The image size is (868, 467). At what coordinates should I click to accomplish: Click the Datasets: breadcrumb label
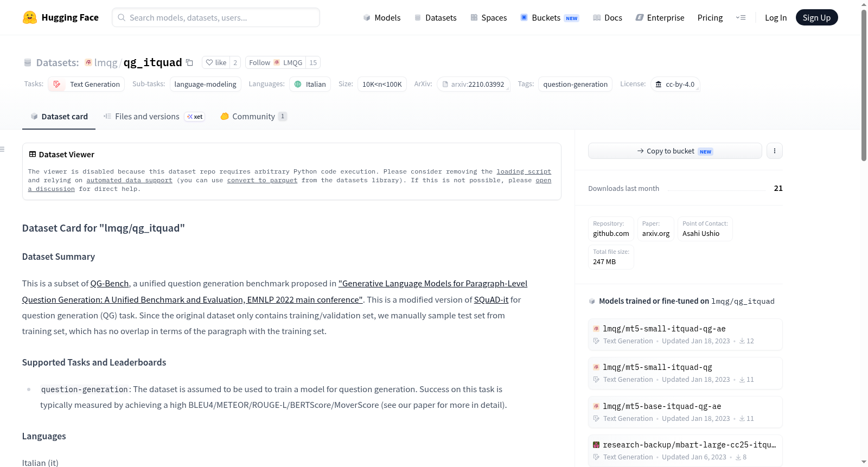(x=58, y=62)
